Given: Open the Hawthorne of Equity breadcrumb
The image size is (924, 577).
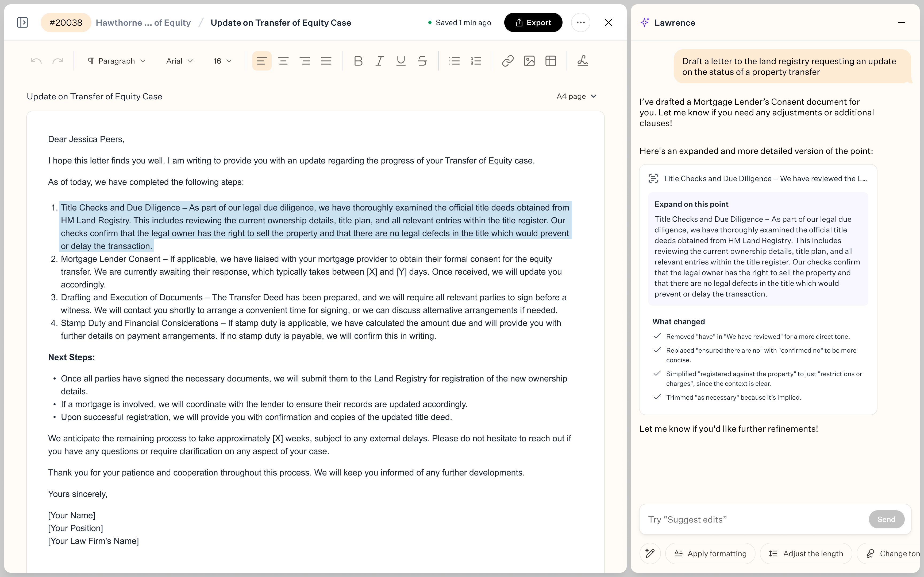Looking at the screenshot, I should [143, 22].
